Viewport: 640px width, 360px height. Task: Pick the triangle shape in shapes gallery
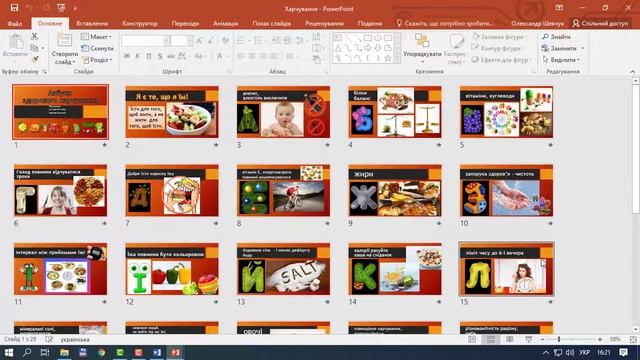(x=338, y=49)
